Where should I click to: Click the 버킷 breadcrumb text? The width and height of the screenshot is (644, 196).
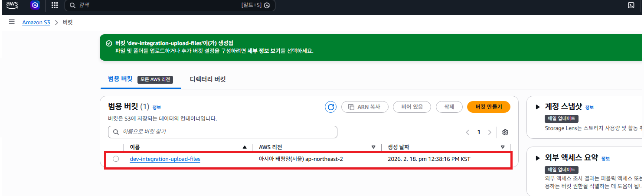point(68,22)
